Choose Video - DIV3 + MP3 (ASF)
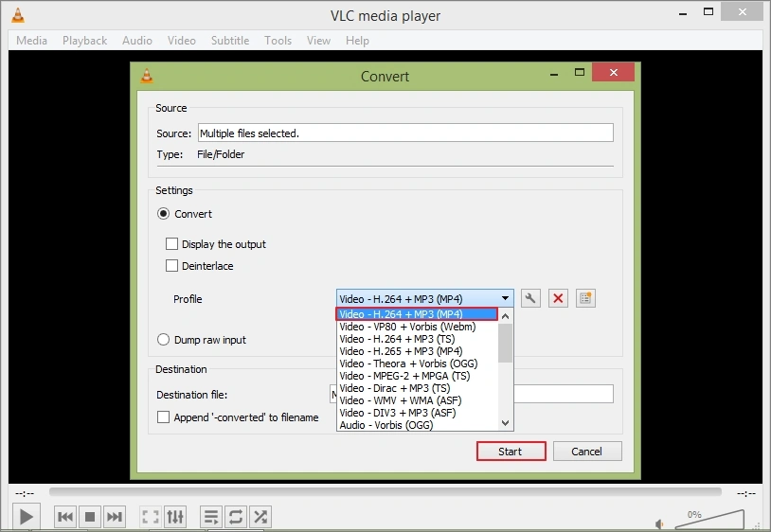Screen dimensions: 771x532 [x=418, y=413]
